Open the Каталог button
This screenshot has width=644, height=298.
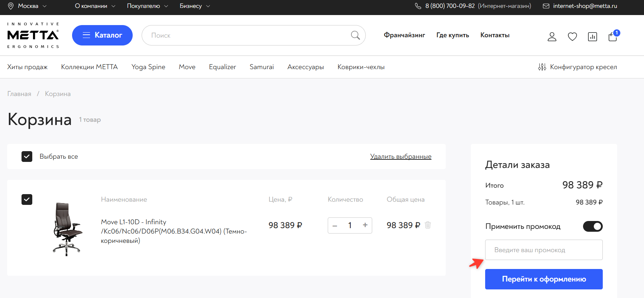(x=102, y=35)
